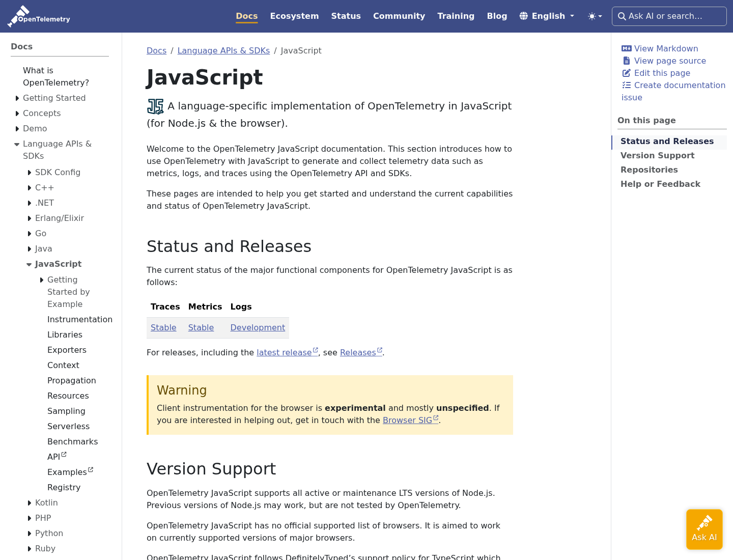Open the Community nav item

point(399,16)
